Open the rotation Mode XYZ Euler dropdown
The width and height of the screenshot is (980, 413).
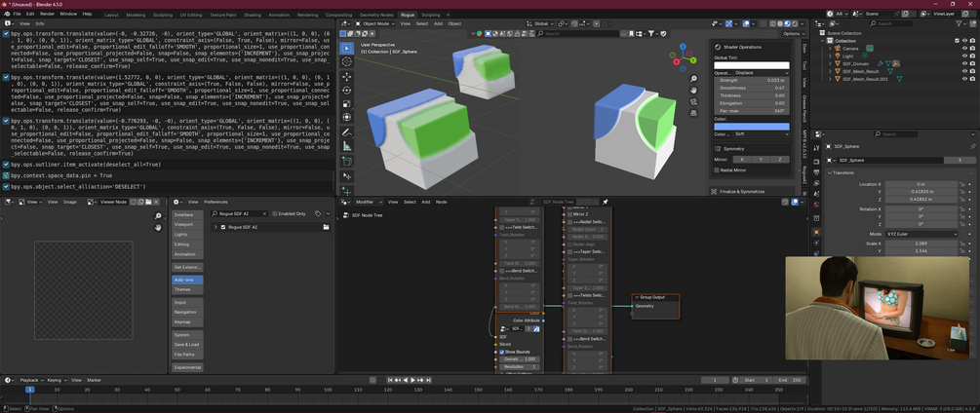tap(921, 234)
